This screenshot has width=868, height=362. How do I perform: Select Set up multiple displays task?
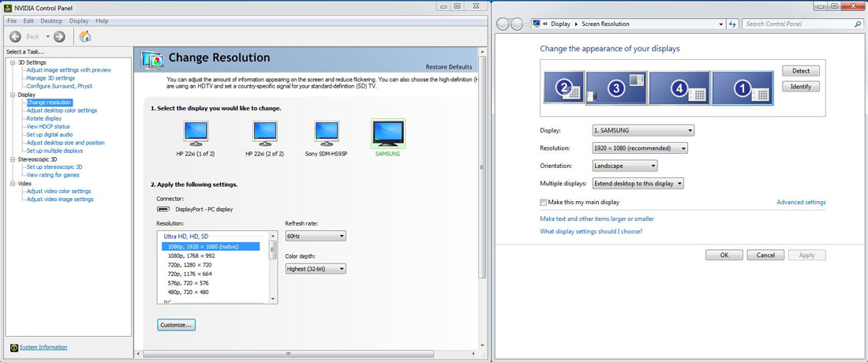[54, 151]
